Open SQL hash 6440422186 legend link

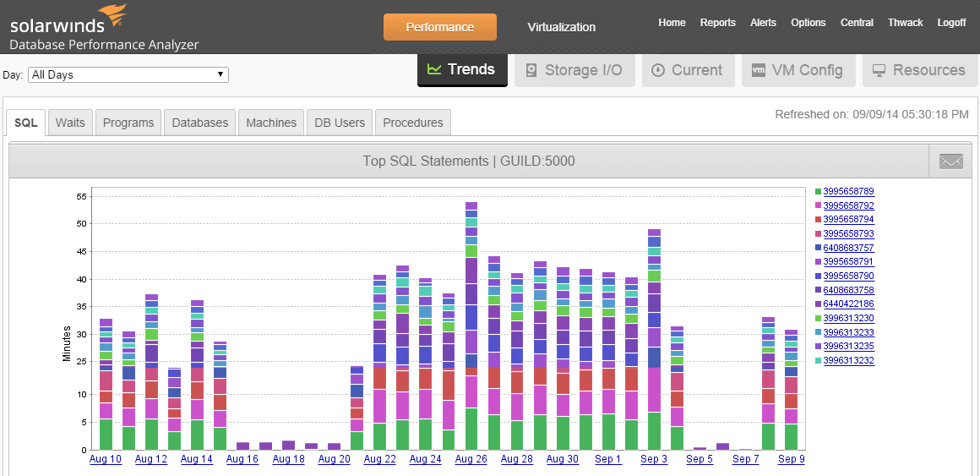(x=848, y=304)
